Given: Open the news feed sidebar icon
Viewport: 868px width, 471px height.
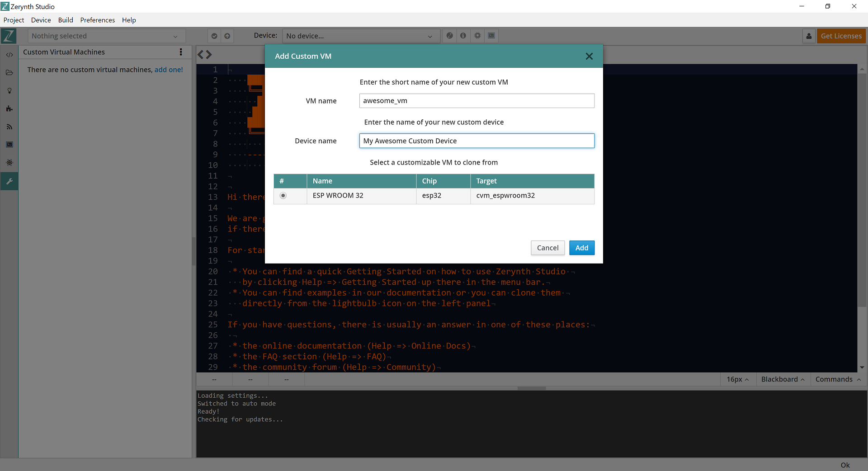Looking at the screenshot, I should coord(9,127).
